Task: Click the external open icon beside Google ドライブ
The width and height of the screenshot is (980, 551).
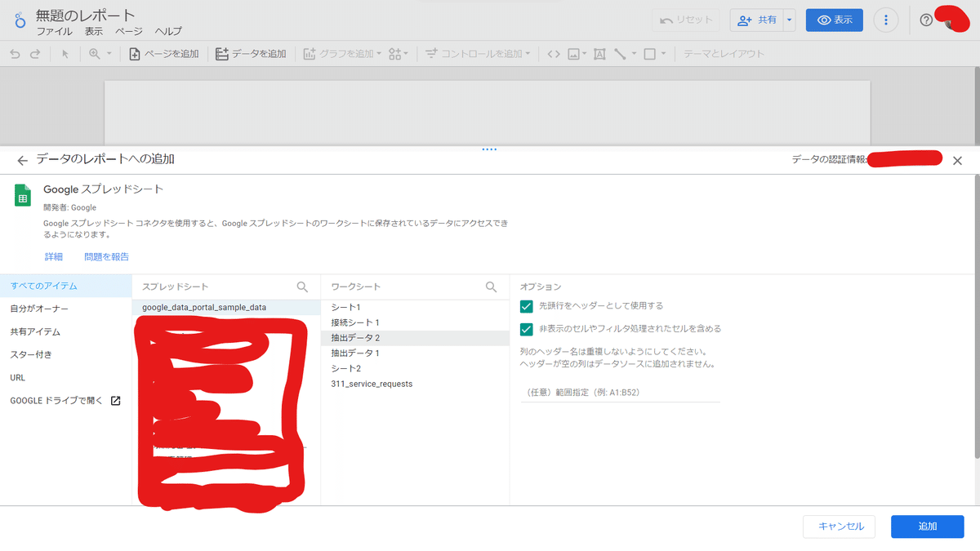Action: [x=115, y=401]
